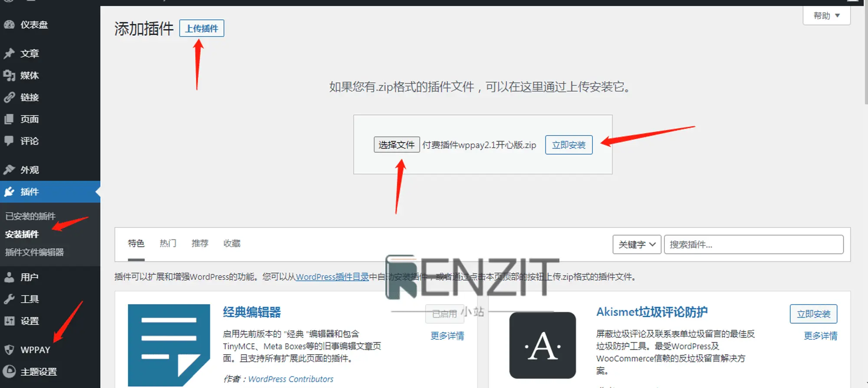Open Appearance via the paintbrush icon
868x388 pixels.
click(x=9, y=170)
